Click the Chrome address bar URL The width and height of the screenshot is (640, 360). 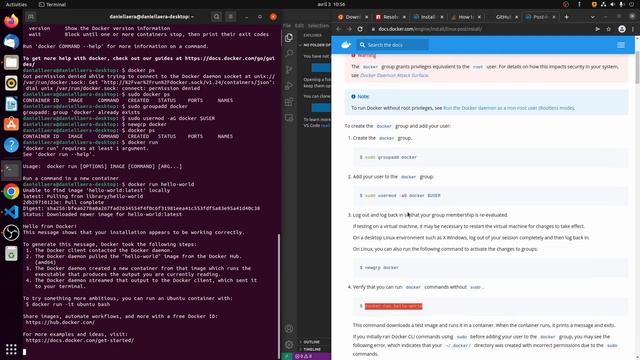coord(430,29)
